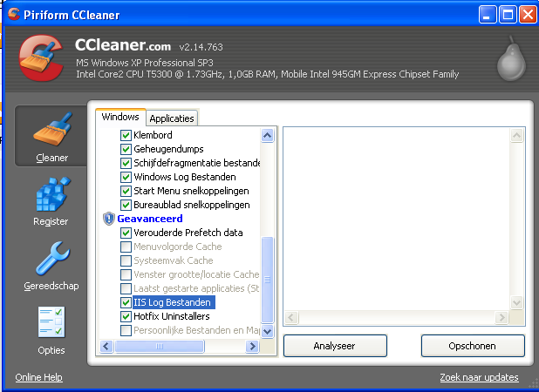Click the Analyseer button
This screenshot has height=392, width=539.
point(335,346)
